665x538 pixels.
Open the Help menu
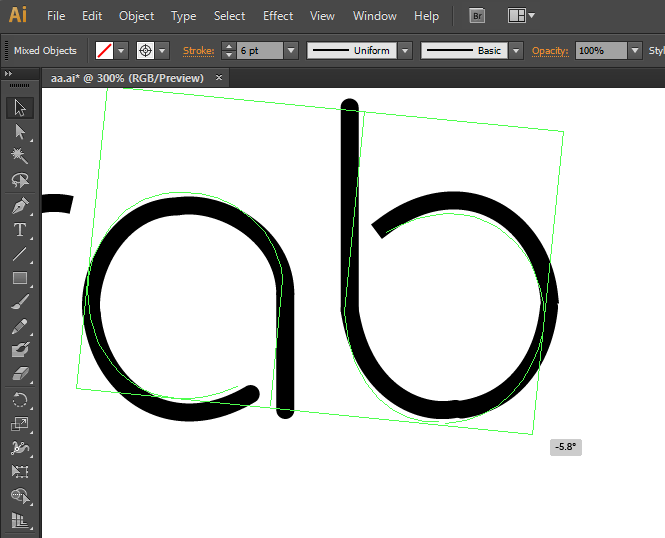point(427,16)
